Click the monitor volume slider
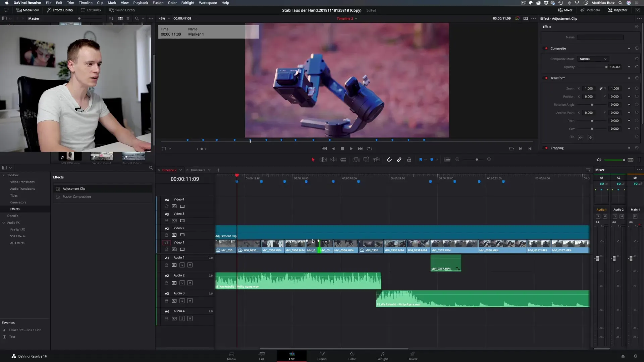644x362 pixels. click(x=614, y=160)
